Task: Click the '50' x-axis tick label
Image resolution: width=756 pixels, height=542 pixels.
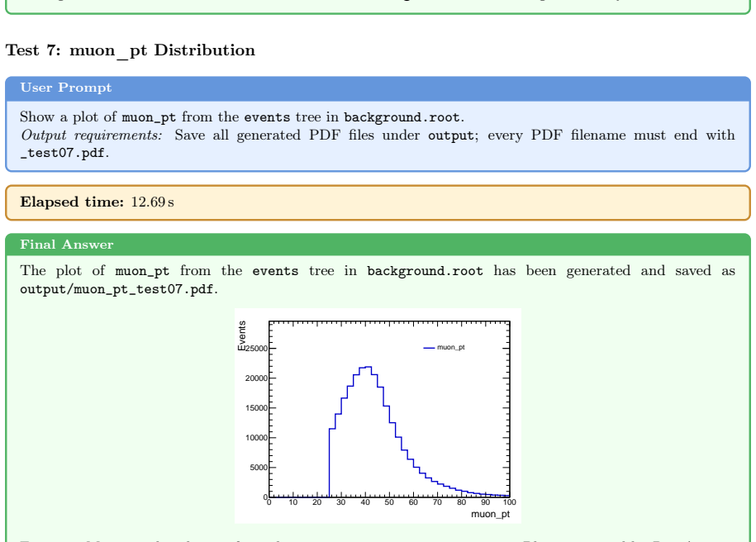Action: (389, 502)
